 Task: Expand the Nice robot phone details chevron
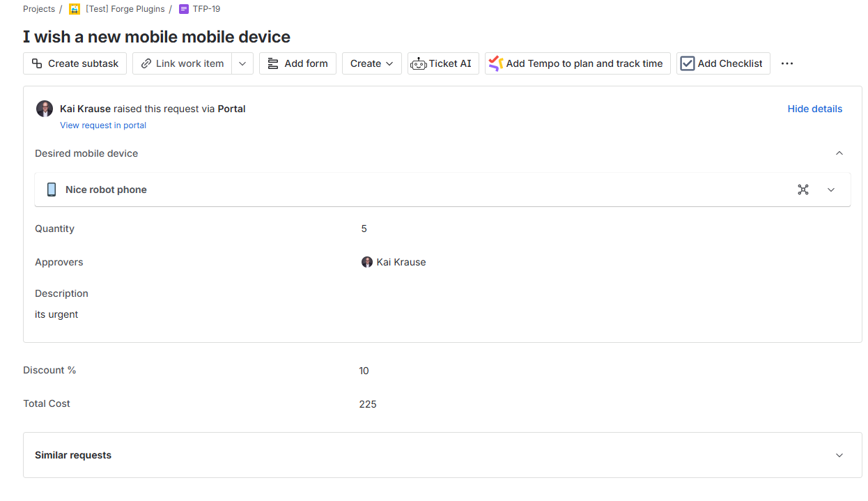click(831, 190)
